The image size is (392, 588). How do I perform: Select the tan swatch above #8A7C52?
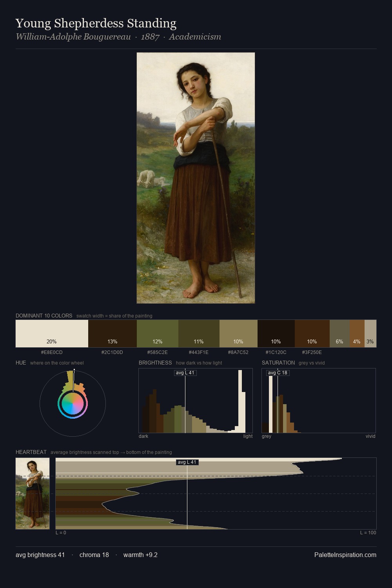(x=238, y=334)
